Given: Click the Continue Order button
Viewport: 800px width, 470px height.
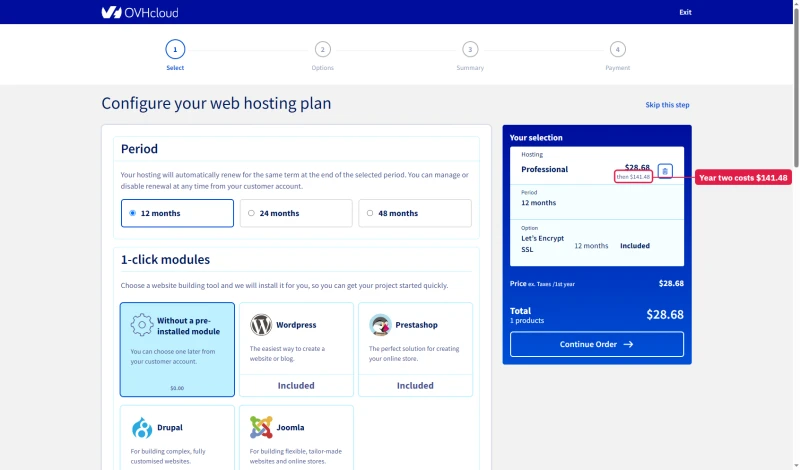Looking at the screenshot, I should click(x=596, y=344).
